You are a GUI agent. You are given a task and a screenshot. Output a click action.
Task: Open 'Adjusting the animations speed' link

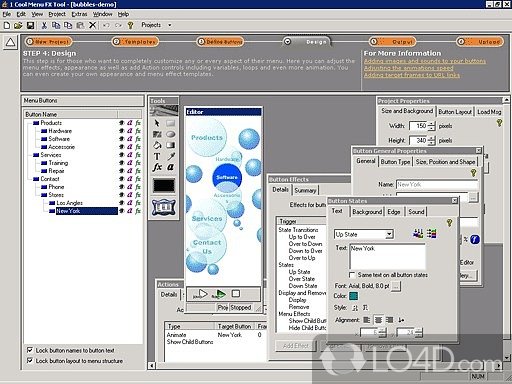(408, 68)
